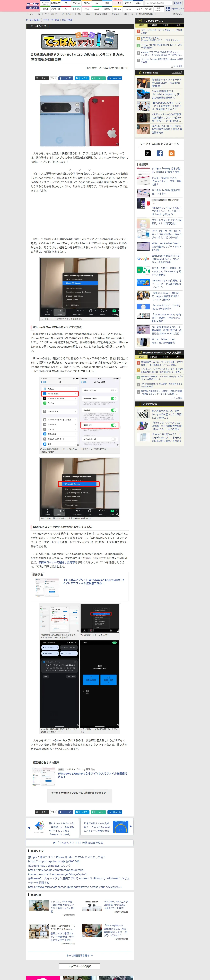Open the AKIBA site menu item
210x980 pixels.
(87, 3)
